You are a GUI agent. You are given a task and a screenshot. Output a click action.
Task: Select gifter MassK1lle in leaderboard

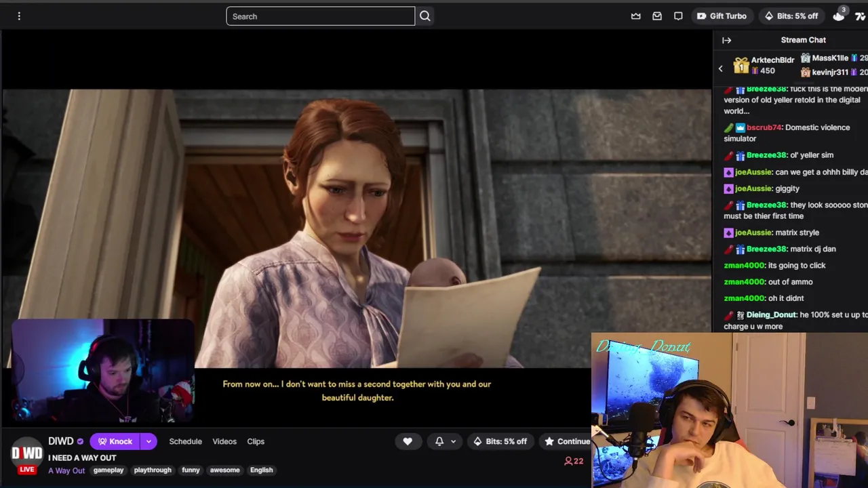point(834,58)
